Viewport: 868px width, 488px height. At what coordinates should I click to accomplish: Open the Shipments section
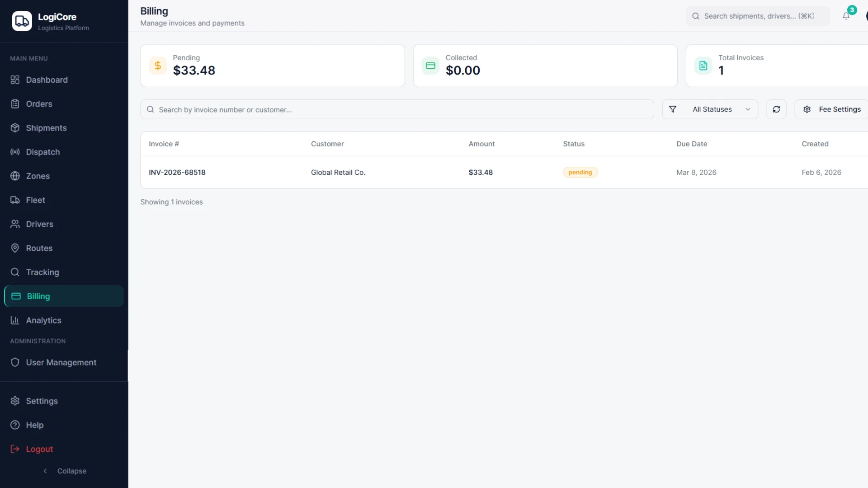tap(64, 128)
